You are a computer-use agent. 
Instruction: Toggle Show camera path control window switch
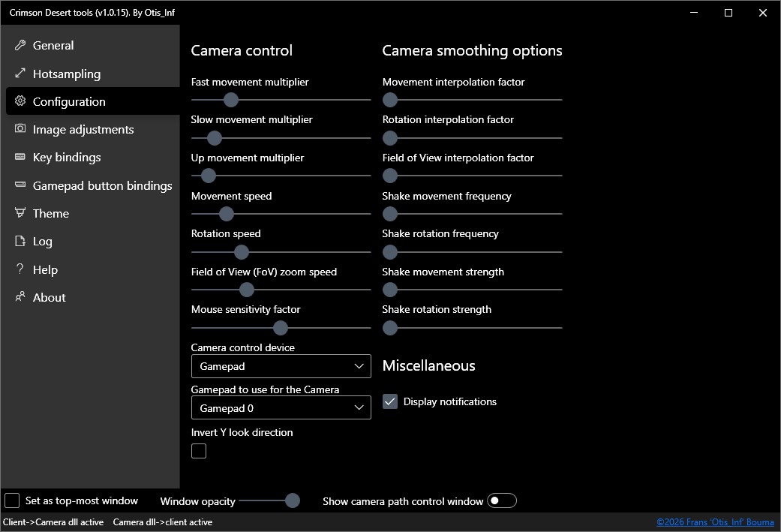(x=502, y=500)
